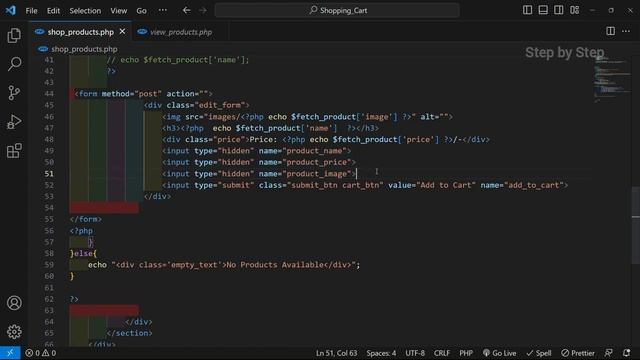Start server with Go Live

pos(500,353)
